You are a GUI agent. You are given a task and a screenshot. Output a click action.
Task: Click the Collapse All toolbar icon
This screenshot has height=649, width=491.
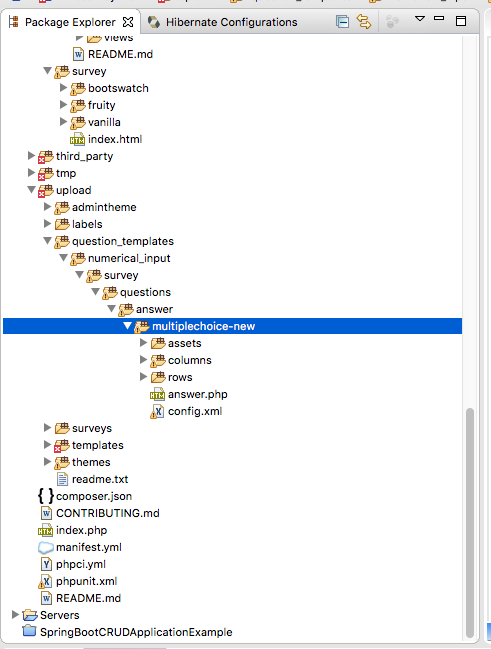(342, 22)
